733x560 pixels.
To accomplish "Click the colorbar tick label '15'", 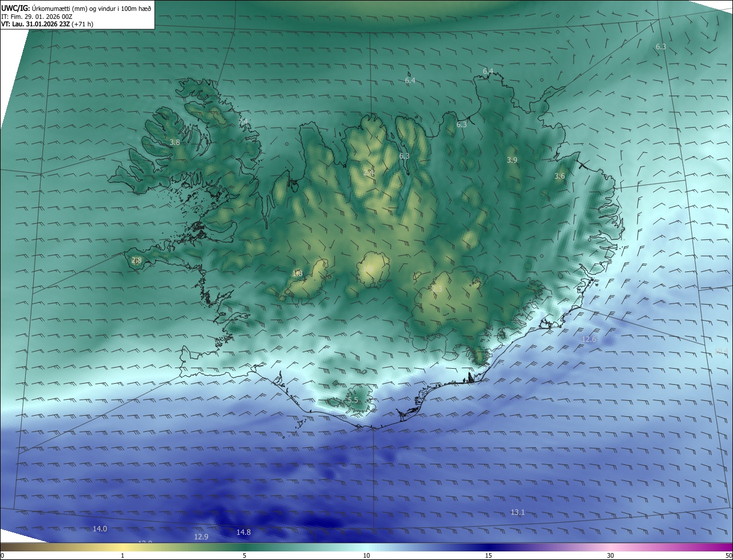I will tap(488, 555).
